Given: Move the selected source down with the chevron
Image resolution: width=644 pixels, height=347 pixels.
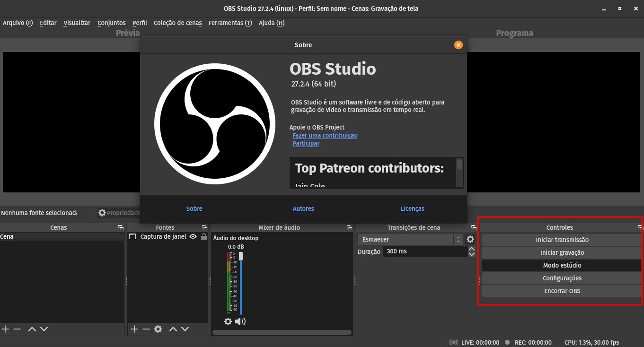Looking at the screenshot, I should 185,329.
